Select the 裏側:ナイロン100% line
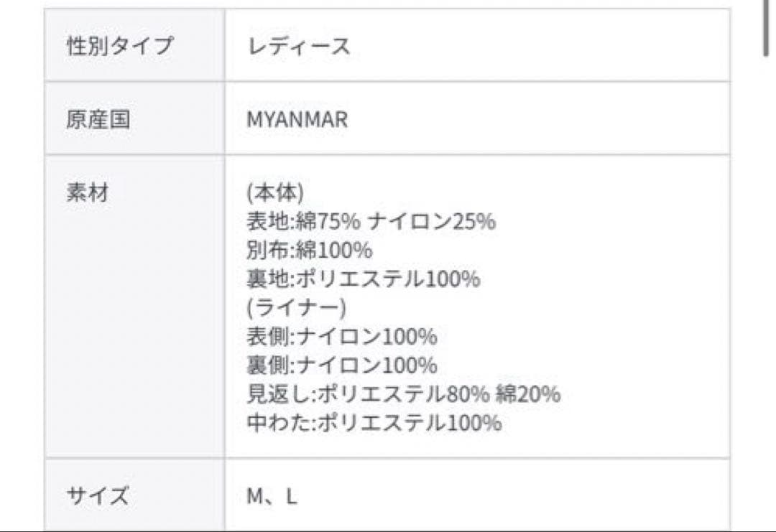 pos(341,365)
